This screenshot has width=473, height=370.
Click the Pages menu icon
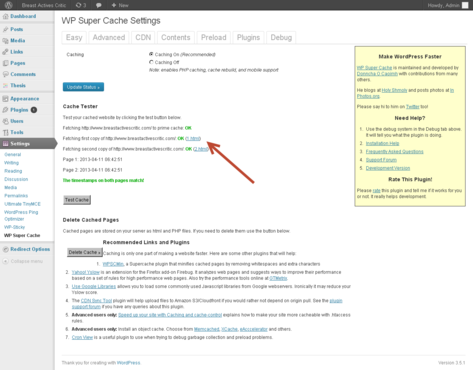click(x=5, y=63)
